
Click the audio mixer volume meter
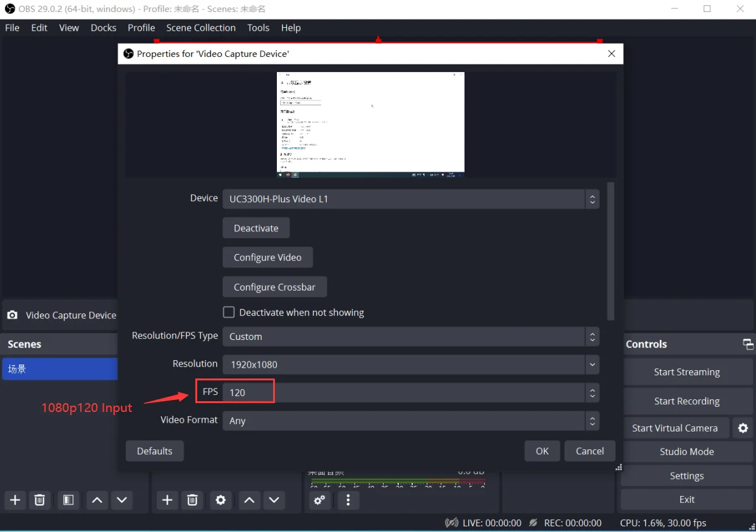(398, 481)
